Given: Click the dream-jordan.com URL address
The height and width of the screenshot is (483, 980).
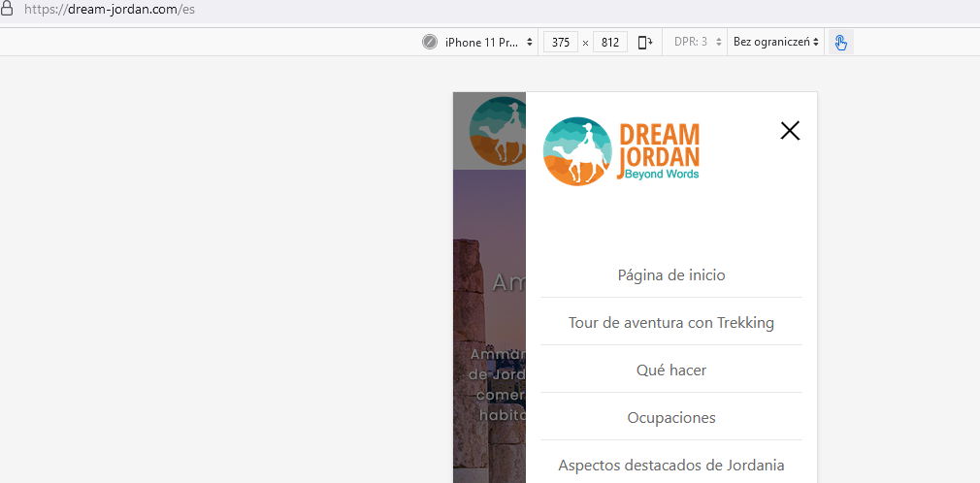Looking at the screenshot, I should tap(109, 10).
